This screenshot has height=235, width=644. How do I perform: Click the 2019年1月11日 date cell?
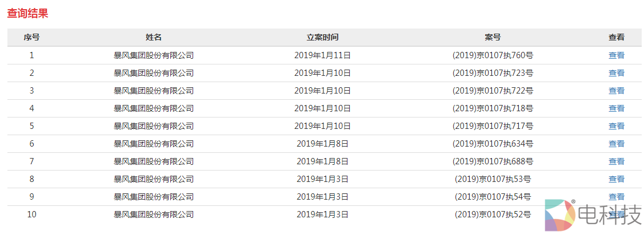[x=322, y=55]
